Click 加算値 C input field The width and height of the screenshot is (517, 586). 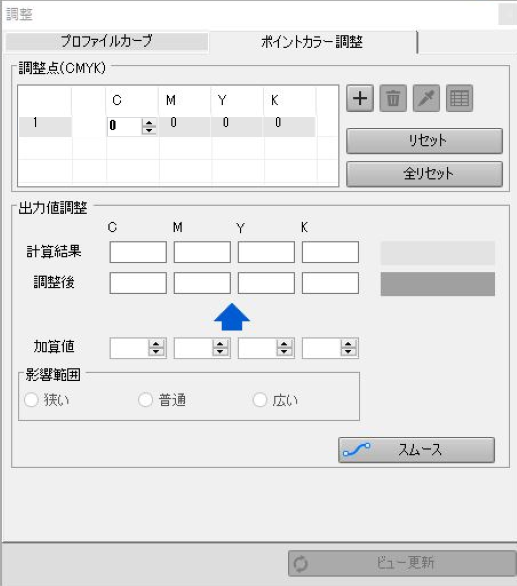(x=129, y=348)
